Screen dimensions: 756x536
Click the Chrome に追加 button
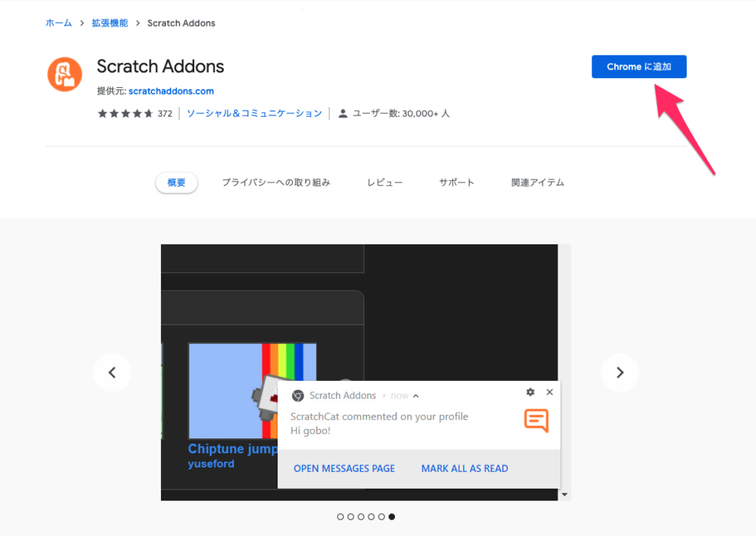point(639,66)
